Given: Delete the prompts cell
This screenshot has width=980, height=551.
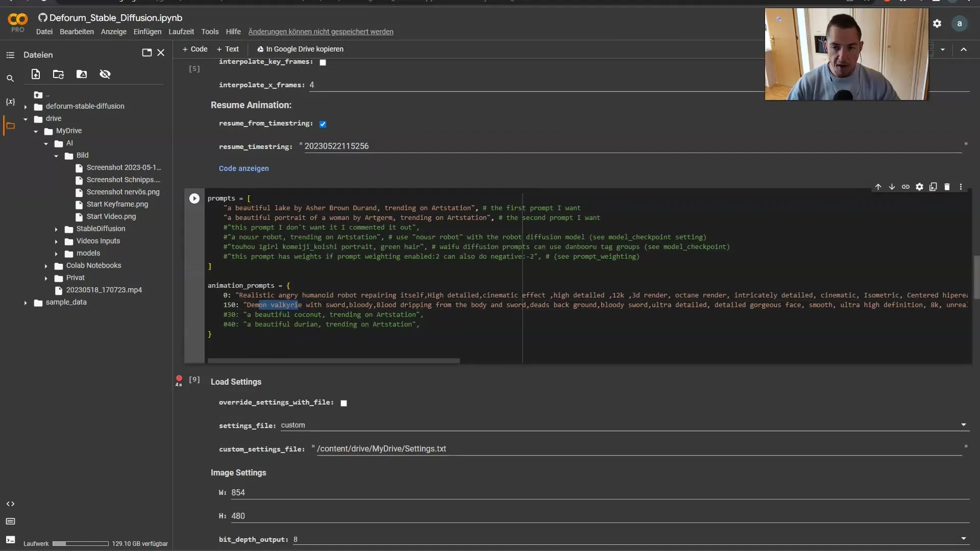Looking at the screenshot, I should coord(947,187).
